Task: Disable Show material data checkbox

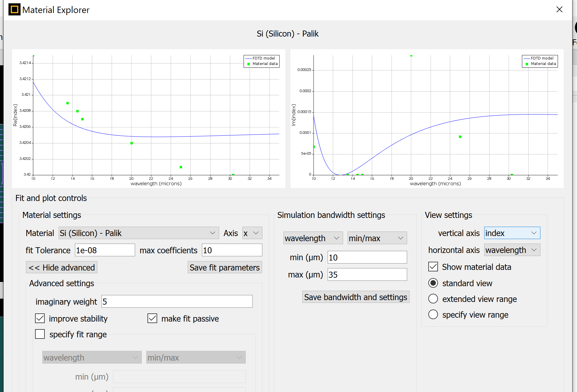Action: [433, 267]
